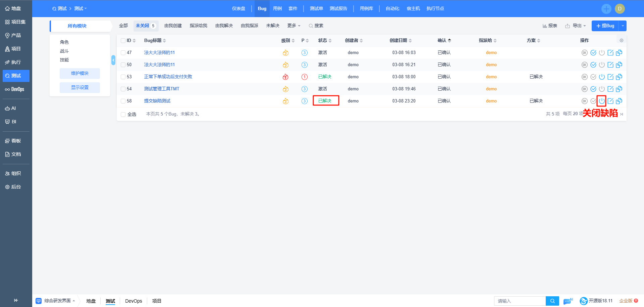Image resolution: width=644 pixels, height=307 pixels.
Task: Select 由我解决 bug filter
Action: [x=224, y=26]
